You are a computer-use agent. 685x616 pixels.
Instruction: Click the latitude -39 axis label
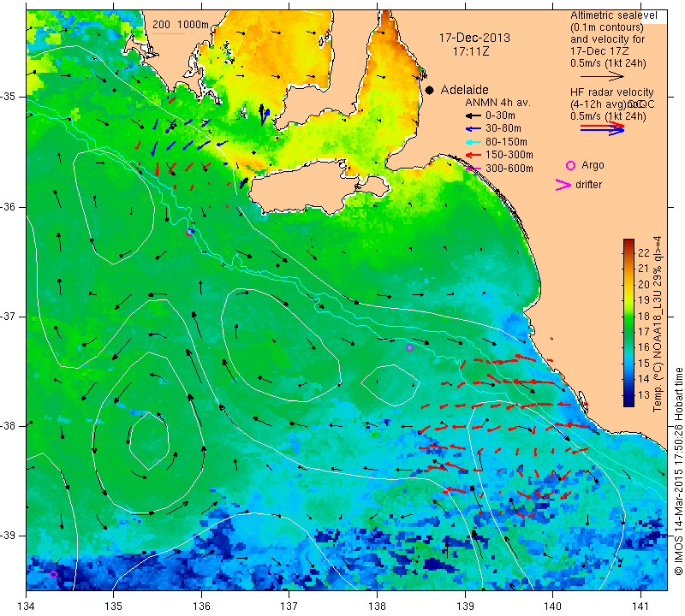coord(8,536)
